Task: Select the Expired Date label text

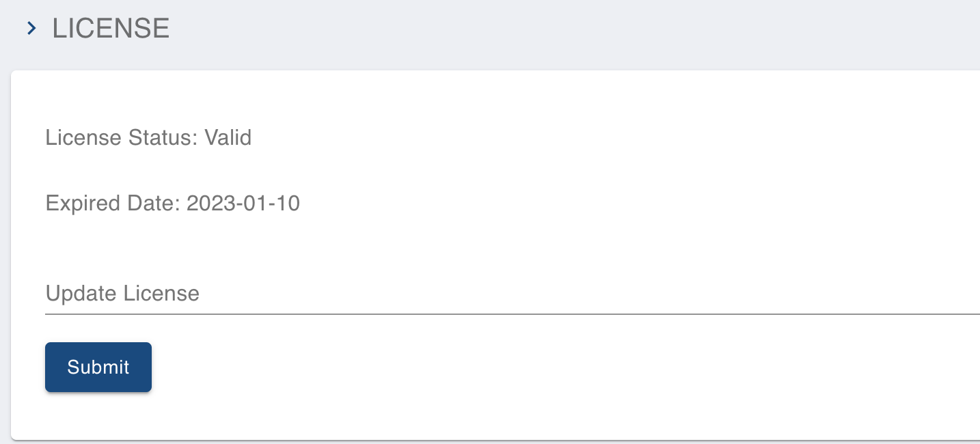Action: [113, 203]
